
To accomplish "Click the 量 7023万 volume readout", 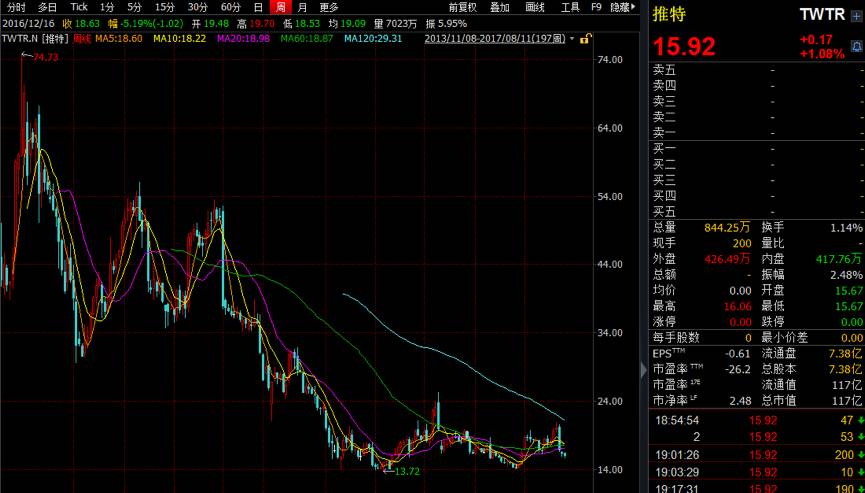I will point(396,24).
